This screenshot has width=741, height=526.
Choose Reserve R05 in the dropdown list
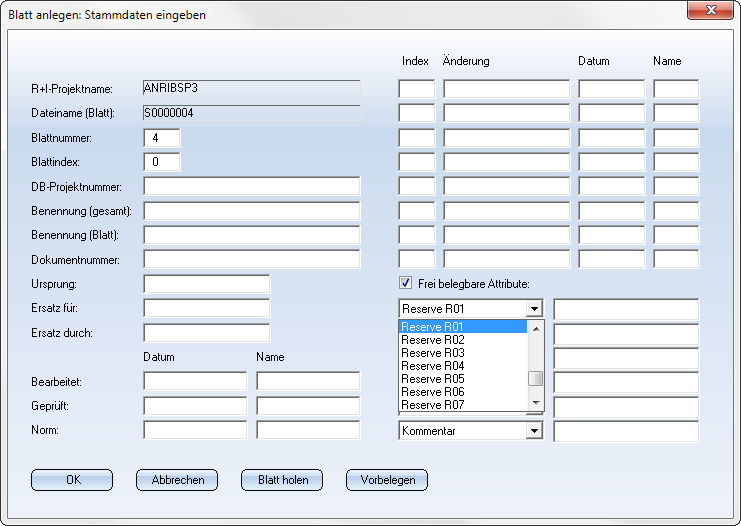click(x=433, y=379)
